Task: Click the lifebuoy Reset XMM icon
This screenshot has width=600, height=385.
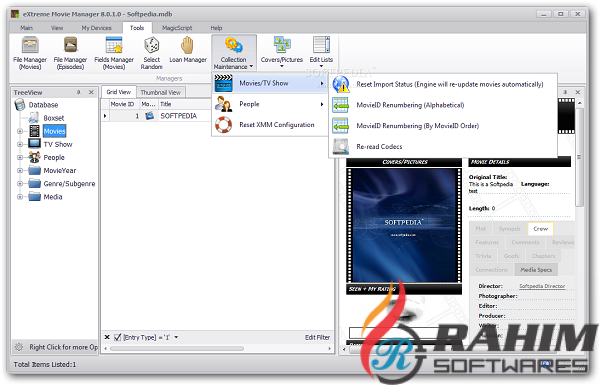Action: pyautogui.click(x=223, y=125)
